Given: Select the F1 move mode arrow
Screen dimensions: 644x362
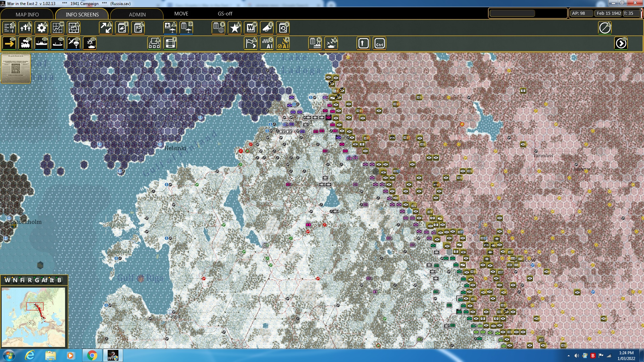Looking at the screenshot, I should tap(9, 44).
